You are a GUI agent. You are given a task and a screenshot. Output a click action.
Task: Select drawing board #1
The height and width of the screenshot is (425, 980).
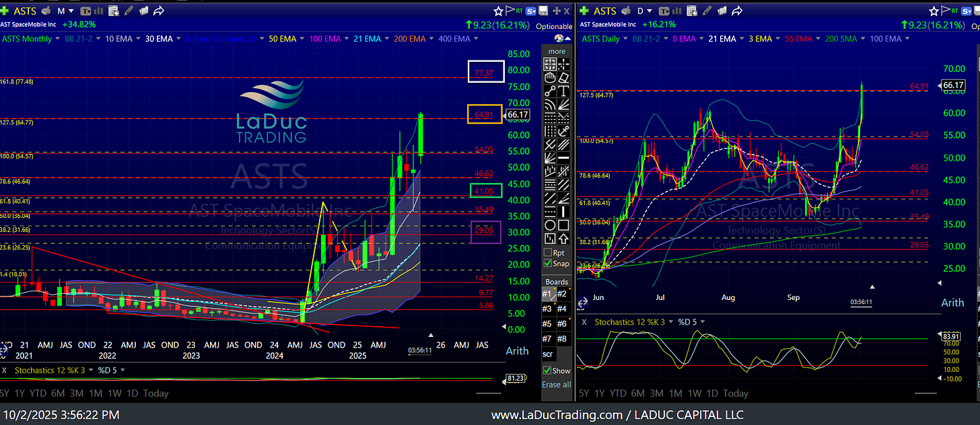tap(549, 294)
